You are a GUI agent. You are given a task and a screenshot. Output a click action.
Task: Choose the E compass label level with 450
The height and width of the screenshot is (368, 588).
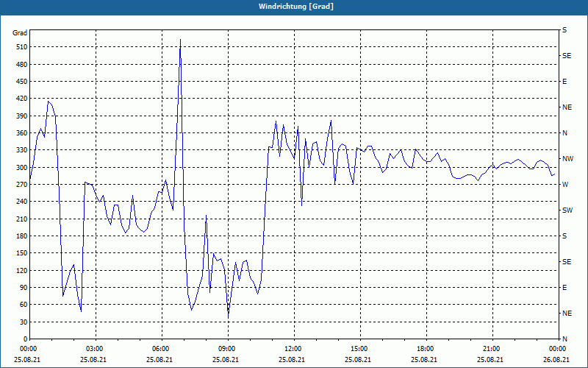tap(564, 82)
